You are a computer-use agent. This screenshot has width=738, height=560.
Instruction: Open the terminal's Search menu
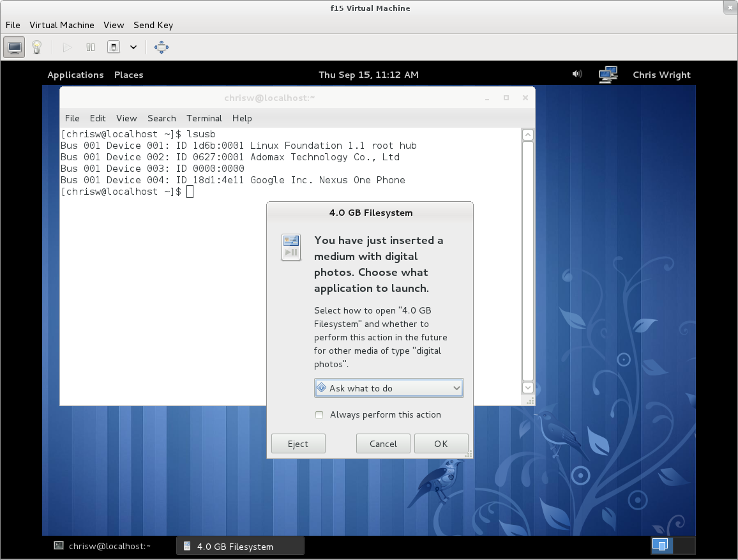tap(162, 118)
